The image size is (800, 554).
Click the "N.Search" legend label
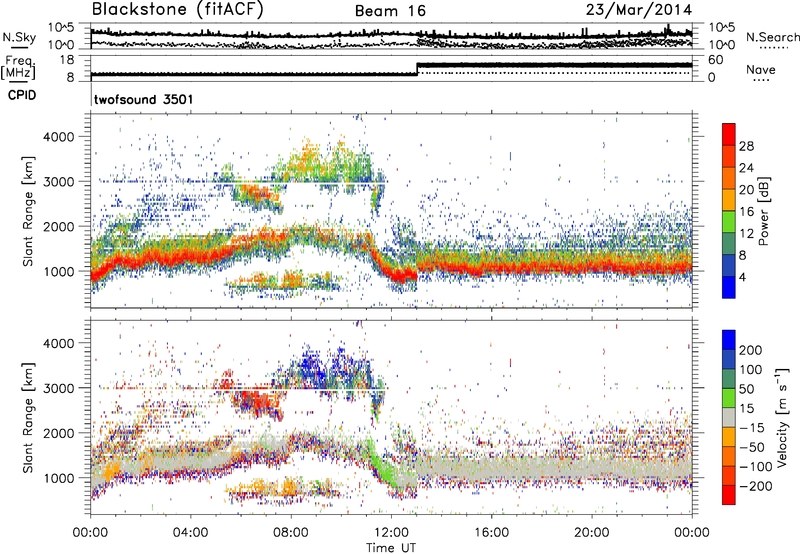point(772,37)
